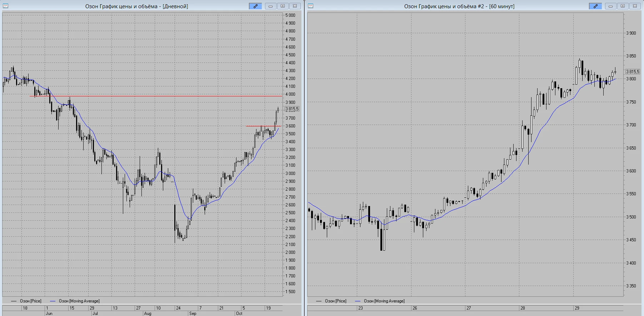Viewport: 644px width, 316px height.
Task: Maximize the 60-minute chart window
Action: (x=623, y=6)
